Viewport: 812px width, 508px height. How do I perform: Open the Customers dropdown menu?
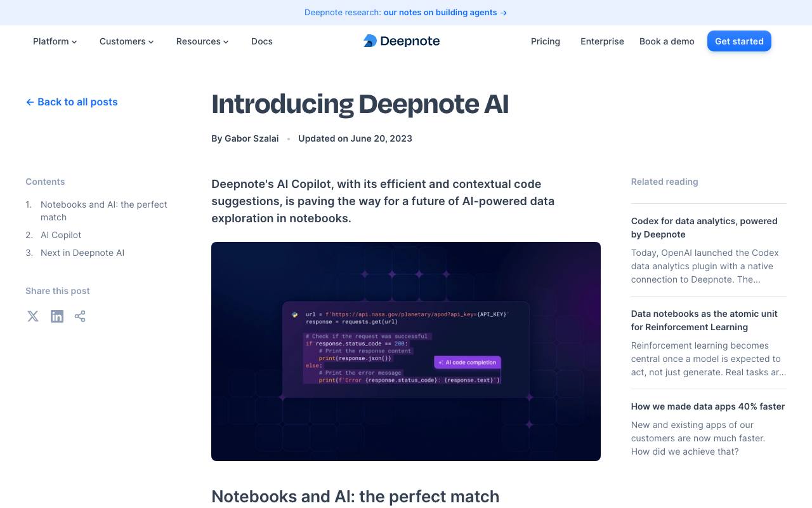pyautogui.click(x=126, y=41)
